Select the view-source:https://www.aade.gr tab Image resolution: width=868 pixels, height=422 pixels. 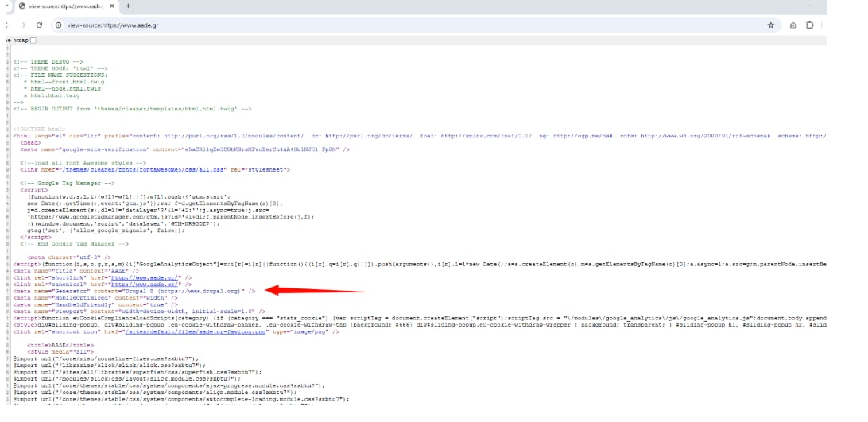(64, 6)
